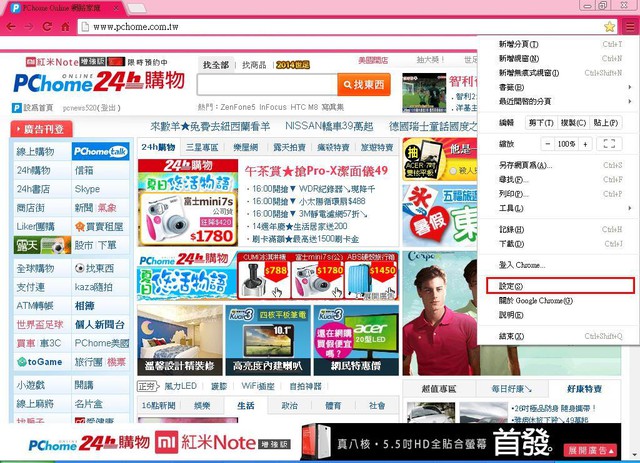Screen dimensions: 640x463
Task: Expand the 工具 submenu
Action: tap(560, 208)
